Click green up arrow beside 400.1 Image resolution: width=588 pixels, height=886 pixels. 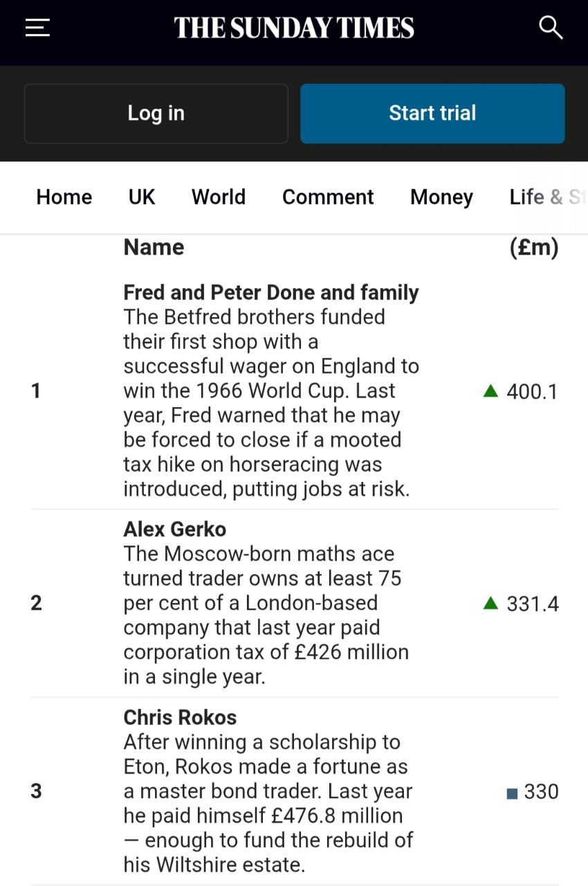point(490,391)
